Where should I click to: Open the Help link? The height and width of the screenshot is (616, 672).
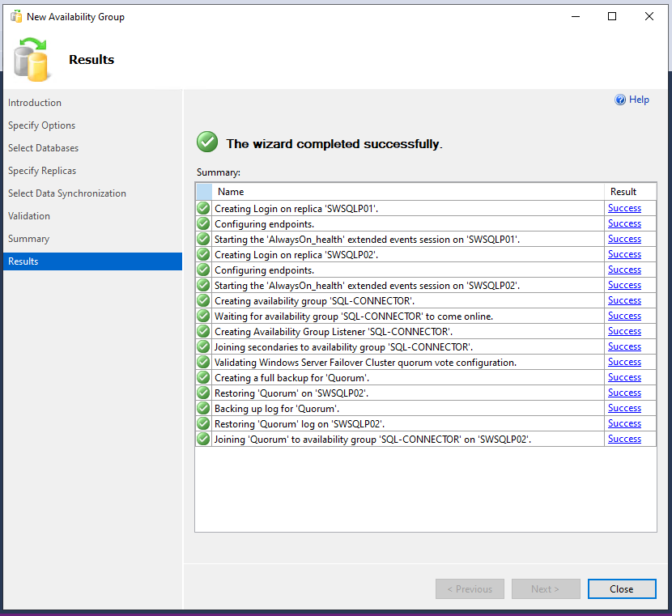(639, 100)
